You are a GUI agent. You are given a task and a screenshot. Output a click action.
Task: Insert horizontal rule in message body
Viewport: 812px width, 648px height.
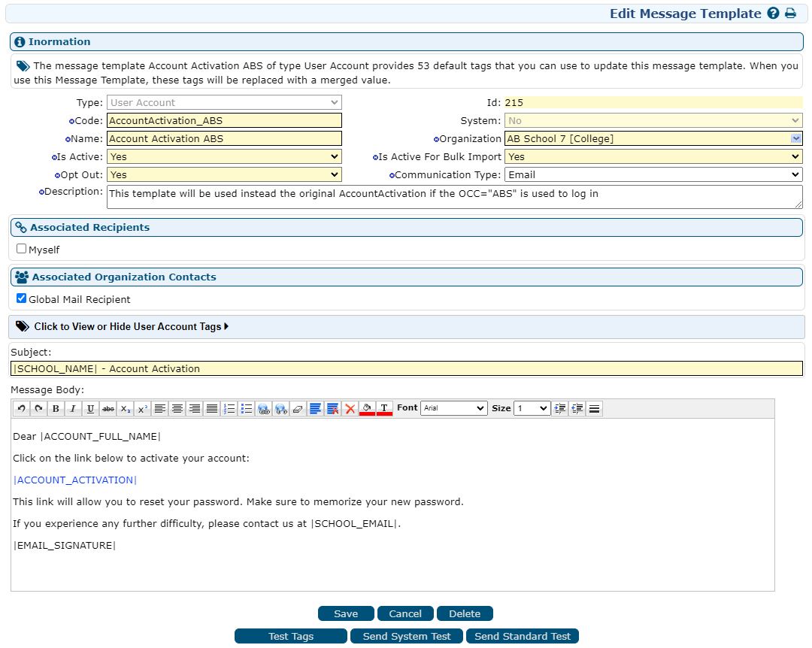tap(594, 408)
